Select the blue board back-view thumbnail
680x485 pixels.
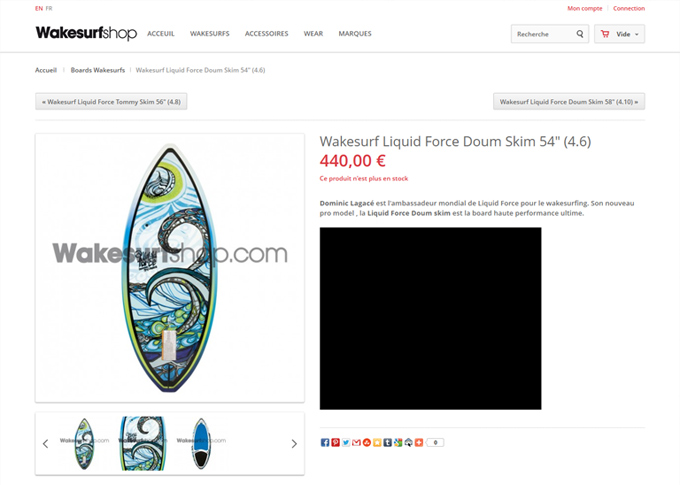(x=201, y=443)
